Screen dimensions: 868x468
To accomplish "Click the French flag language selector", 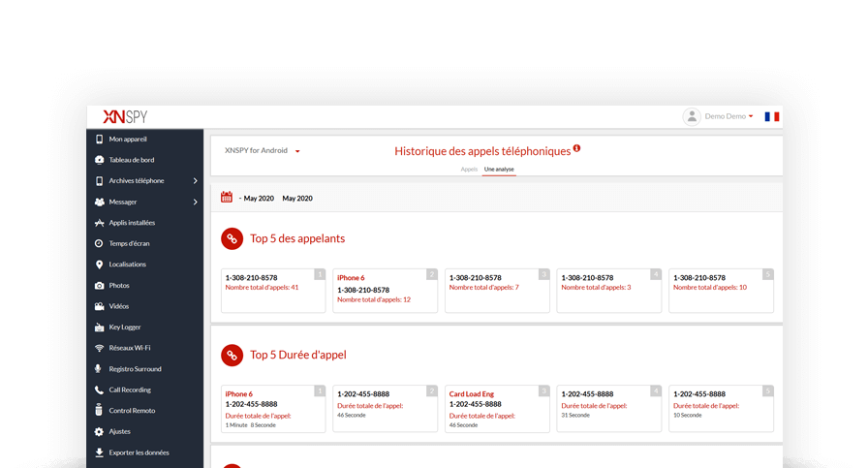I will coord(771,116).
